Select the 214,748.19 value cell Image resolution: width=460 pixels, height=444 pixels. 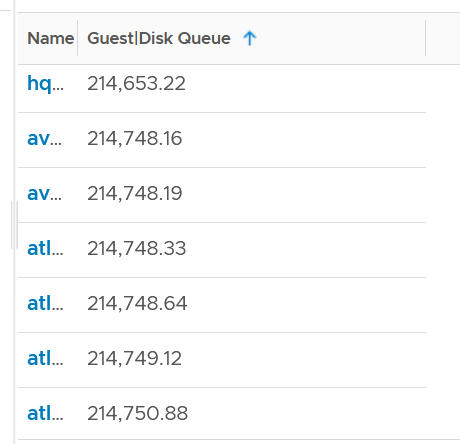coord(135,193)
